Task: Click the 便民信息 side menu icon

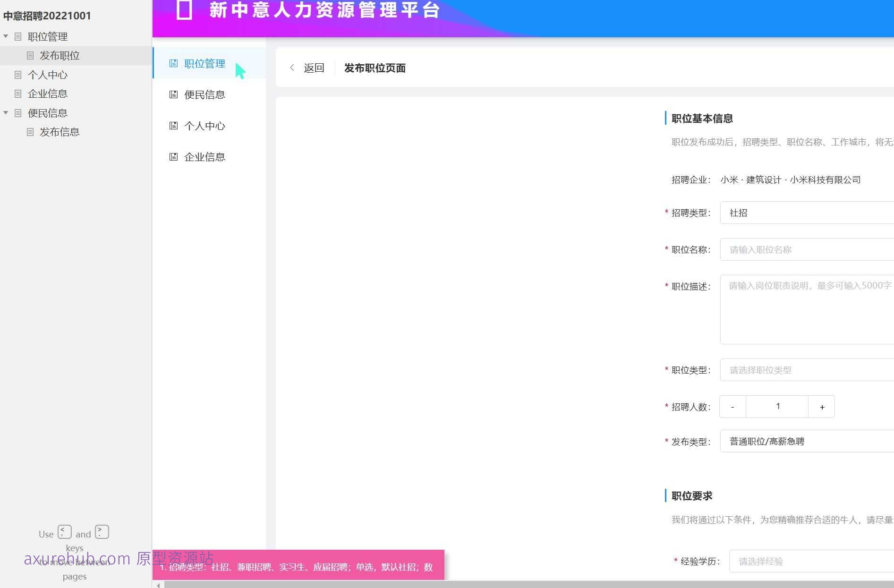Action: (x=173, y=94)
